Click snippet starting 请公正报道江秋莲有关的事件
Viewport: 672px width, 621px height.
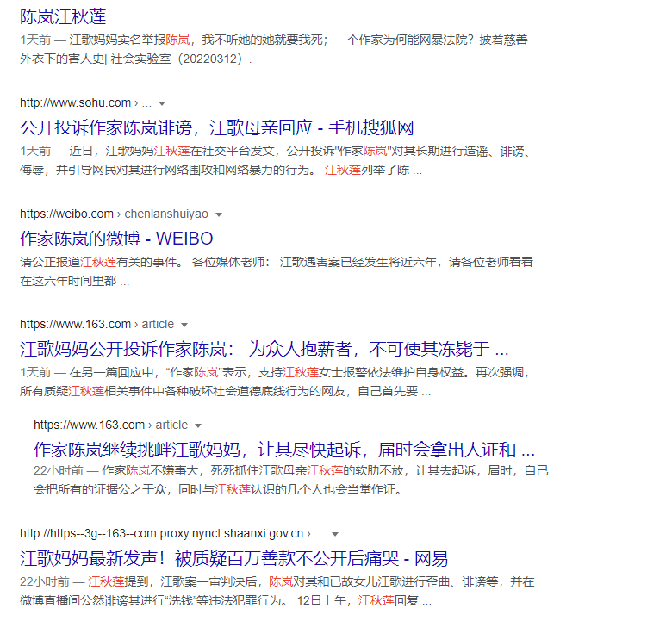[276, 271]
